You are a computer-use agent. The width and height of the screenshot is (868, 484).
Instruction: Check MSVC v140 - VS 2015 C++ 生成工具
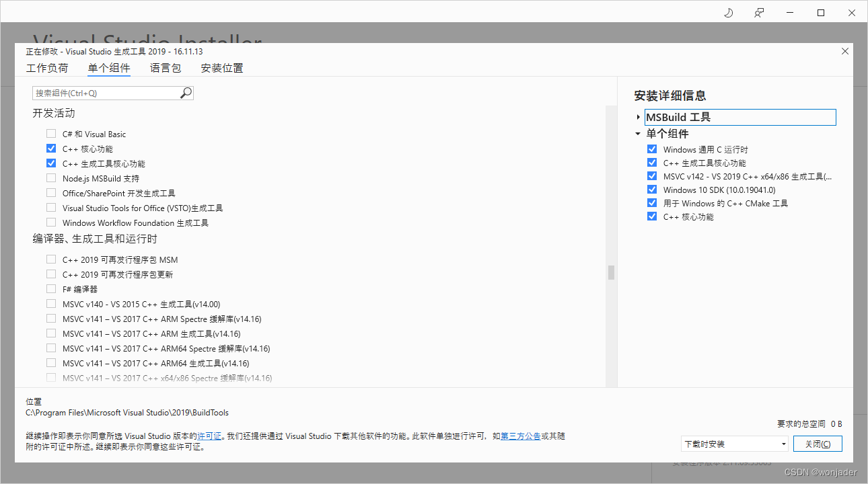(x=51, y=304)
